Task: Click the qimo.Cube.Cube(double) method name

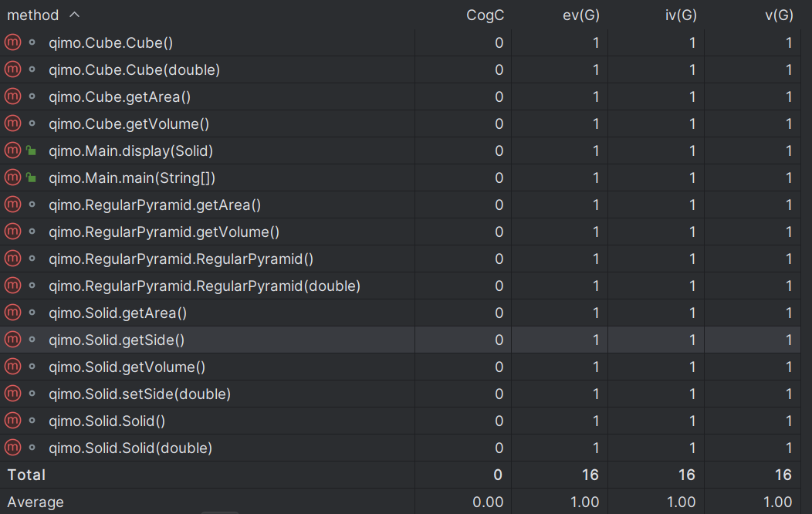Action: [x=134, y=70]
